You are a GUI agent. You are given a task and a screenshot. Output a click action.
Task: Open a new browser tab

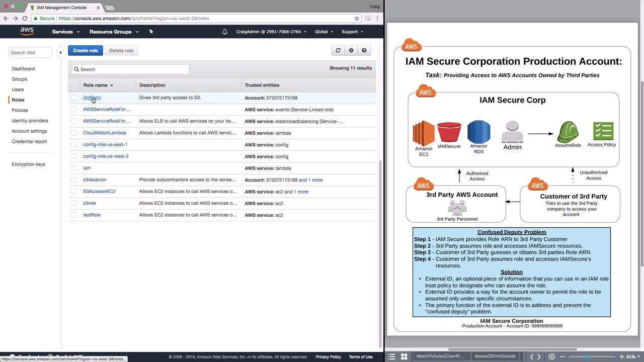[109, 8]
